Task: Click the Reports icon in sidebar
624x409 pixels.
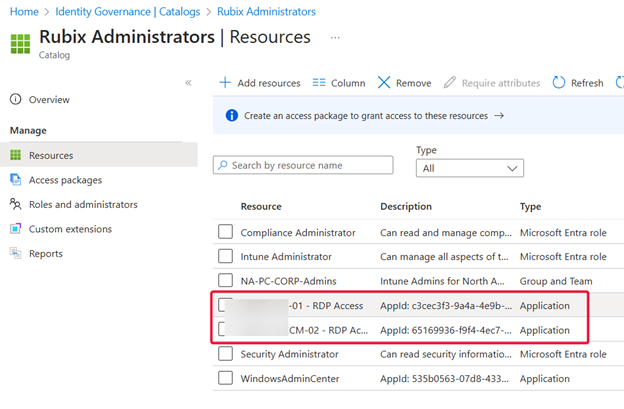Action: click(16, 253)
